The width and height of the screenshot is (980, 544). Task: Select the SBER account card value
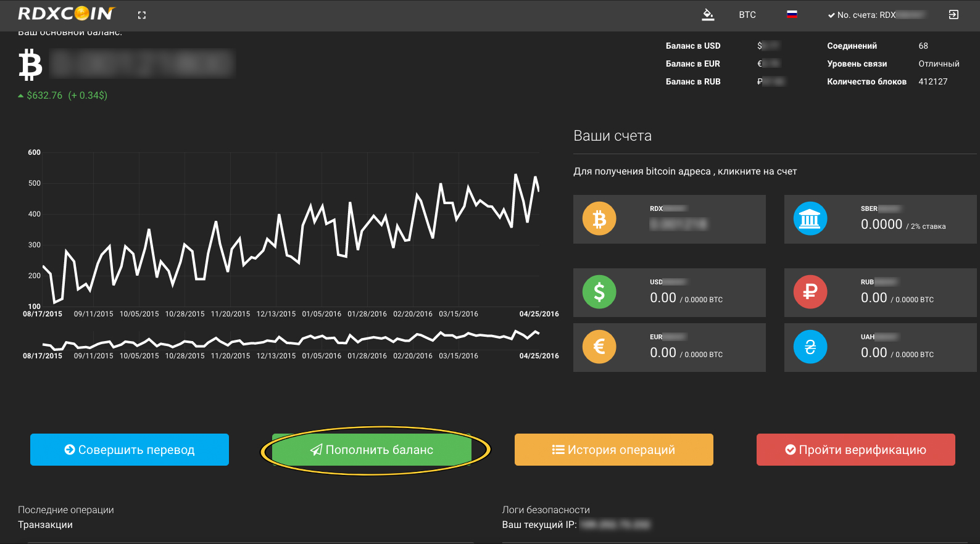(x=881, y=225)
